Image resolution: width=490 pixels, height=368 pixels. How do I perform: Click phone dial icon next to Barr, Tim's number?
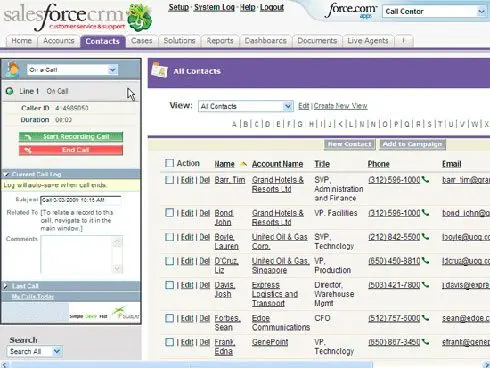tap(425, 180)
